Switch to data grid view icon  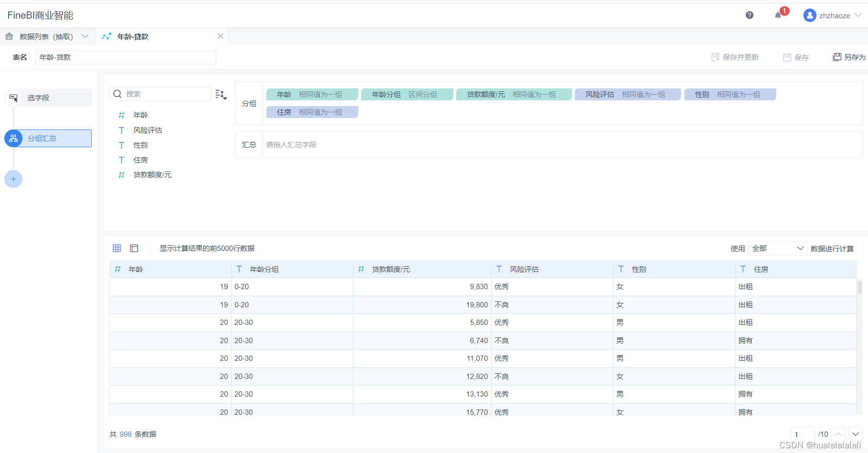pyautogui.click(x=117, y=248)
